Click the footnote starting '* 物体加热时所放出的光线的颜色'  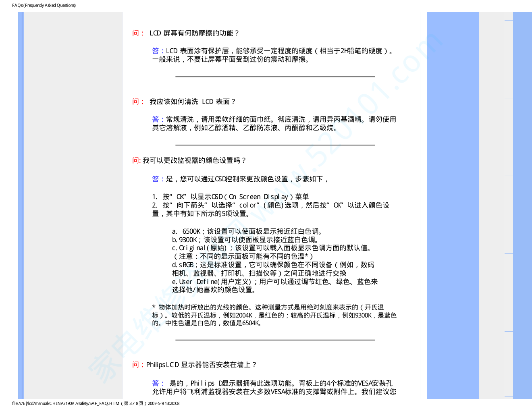268,307
